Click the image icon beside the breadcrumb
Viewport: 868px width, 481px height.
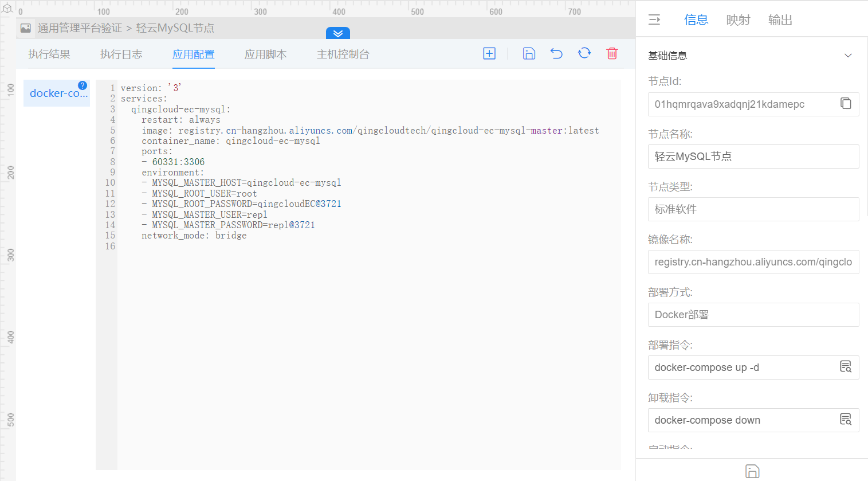click(26, 28)
